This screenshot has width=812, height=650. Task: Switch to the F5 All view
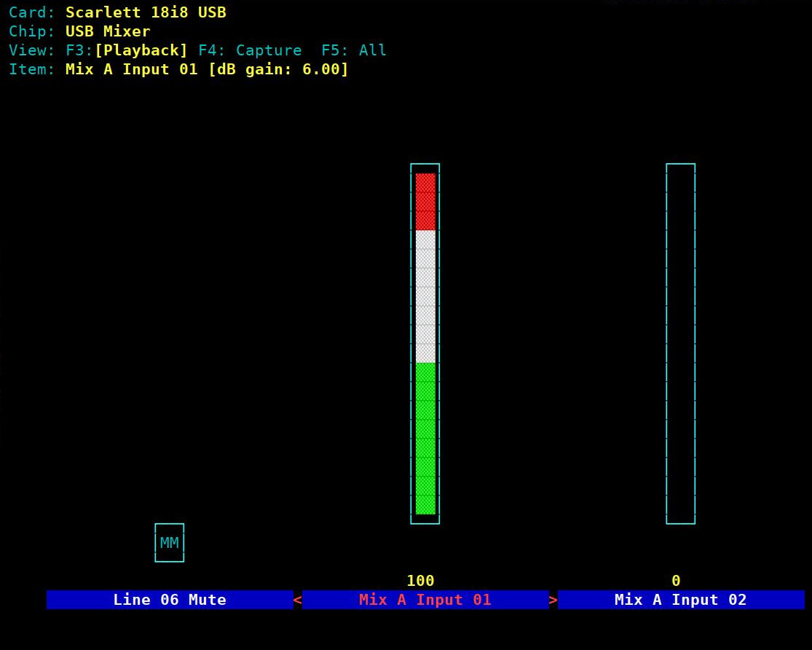point(354,50)
